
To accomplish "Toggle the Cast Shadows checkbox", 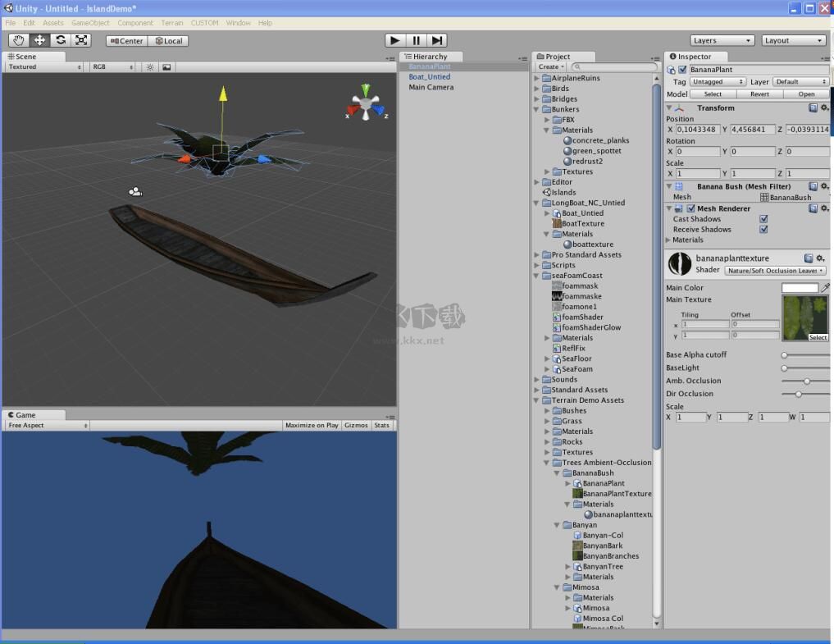I will (763, 219).
